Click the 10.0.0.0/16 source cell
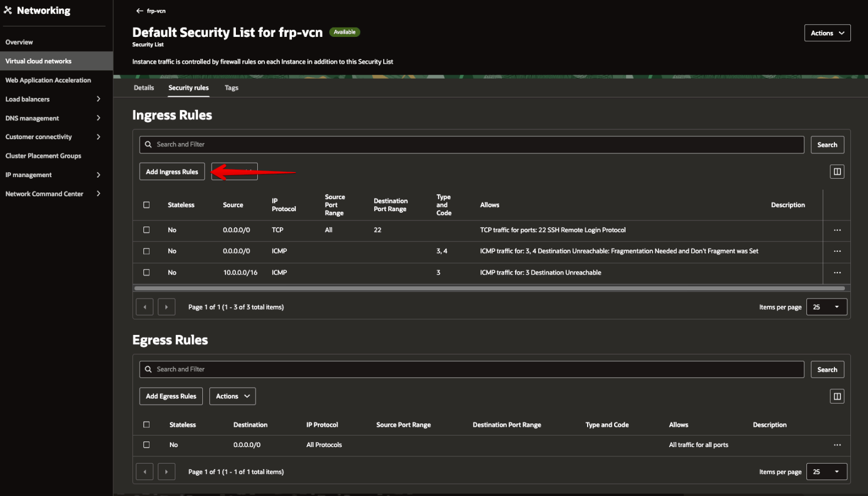Screen dimensions: 868x496 coord(240,273)
